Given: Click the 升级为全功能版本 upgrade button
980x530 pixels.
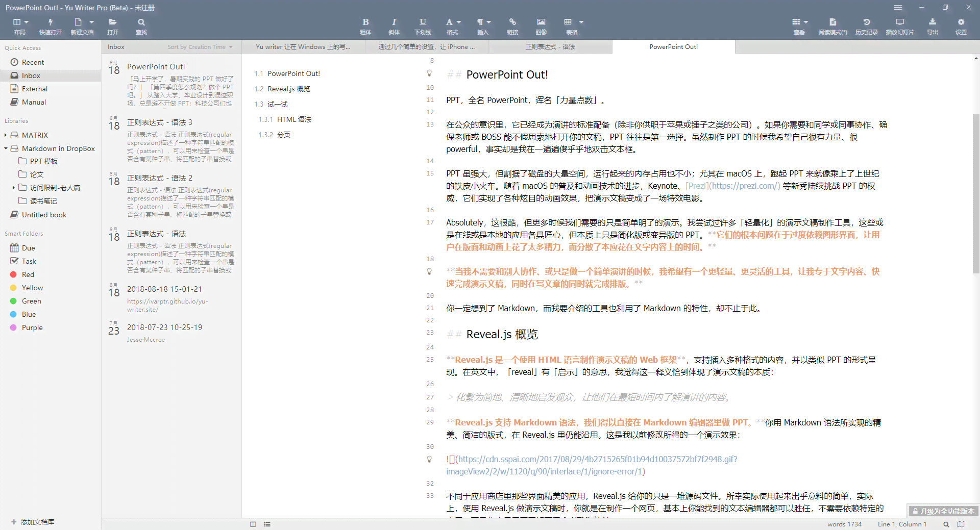Looking at the screenshot, I should 943,511.
